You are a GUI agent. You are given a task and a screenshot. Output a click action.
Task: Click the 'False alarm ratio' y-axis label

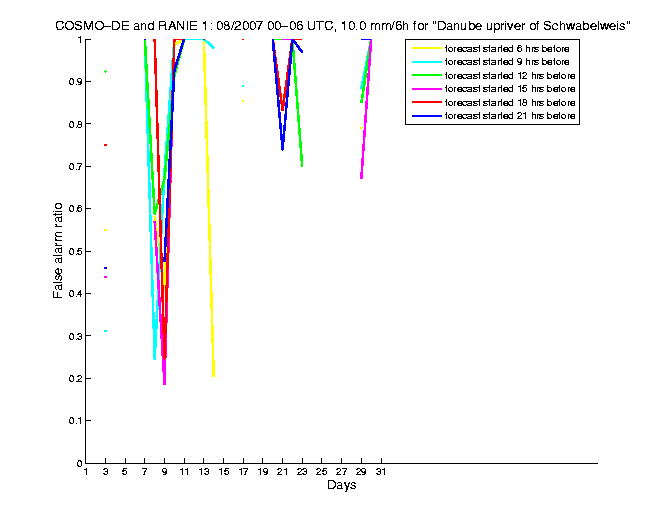58,251
